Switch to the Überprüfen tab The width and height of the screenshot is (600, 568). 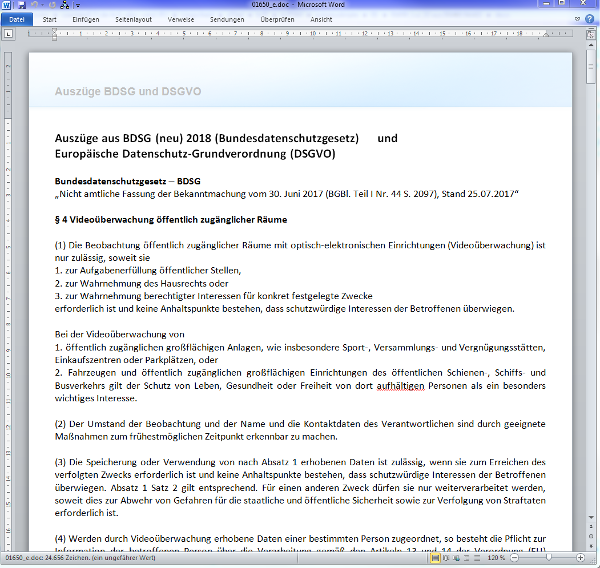pos(277,18)
